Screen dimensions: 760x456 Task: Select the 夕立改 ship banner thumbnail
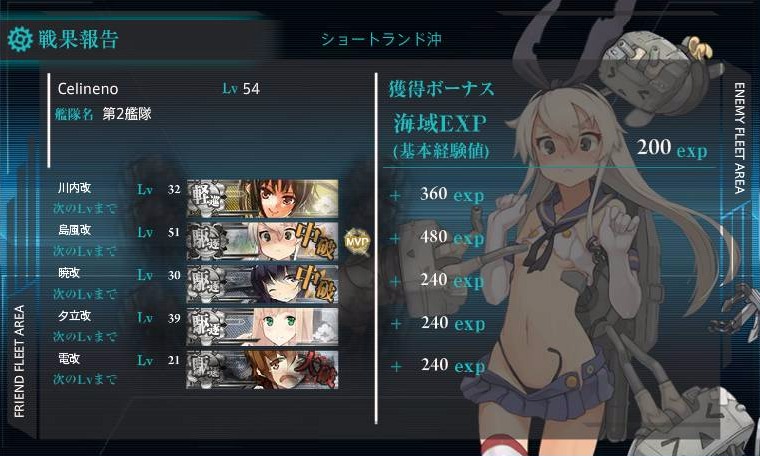pos(263,326)
